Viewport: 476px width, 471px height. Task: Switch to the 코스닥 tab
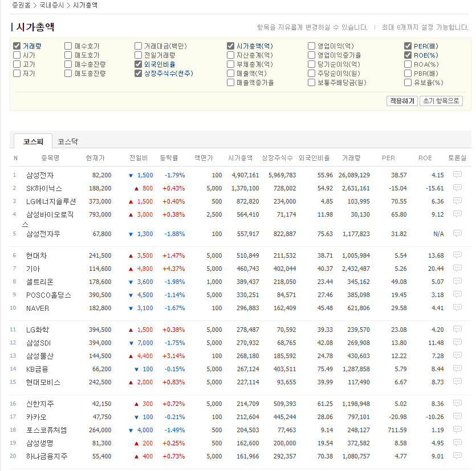(68, 141)
